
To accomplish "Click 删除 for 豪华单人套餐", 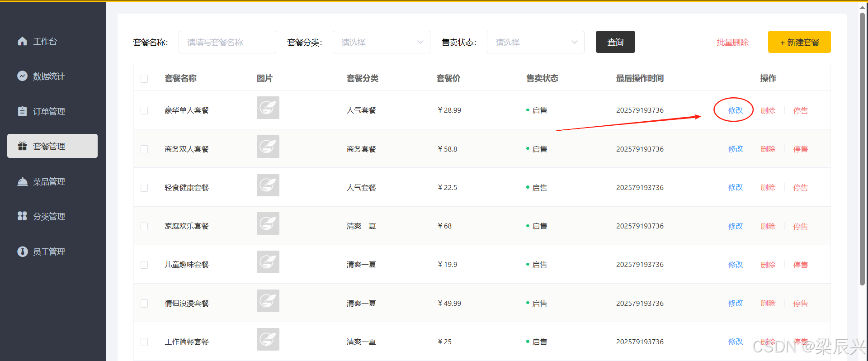I will (768, 110).
